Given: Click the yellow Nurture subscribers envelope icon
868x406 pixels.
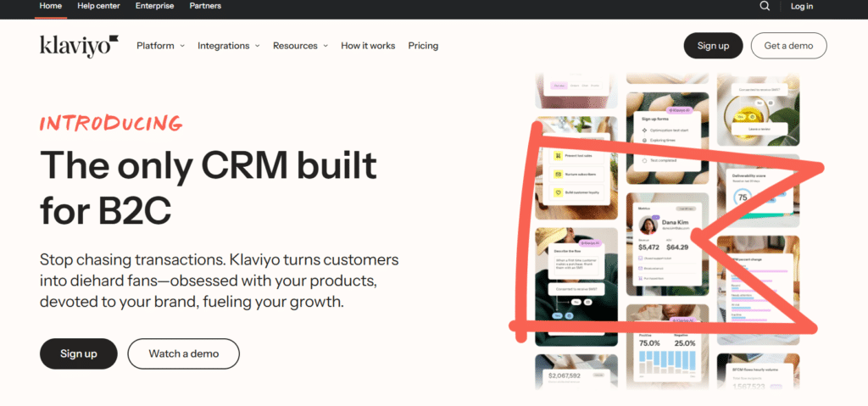Looking at the screenshot, I should [558, 174].
